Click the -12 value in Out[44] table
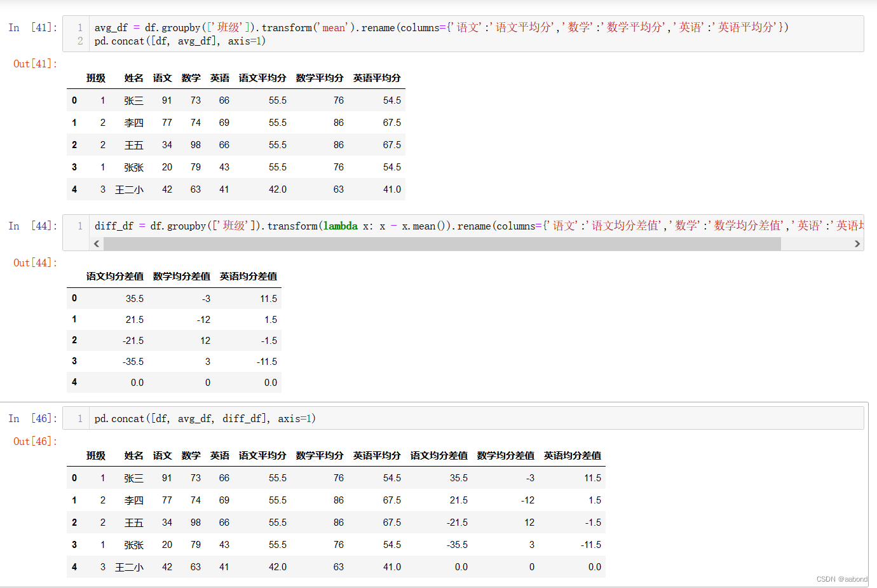Screen dimensions: 877x588 tap(203, 320)
